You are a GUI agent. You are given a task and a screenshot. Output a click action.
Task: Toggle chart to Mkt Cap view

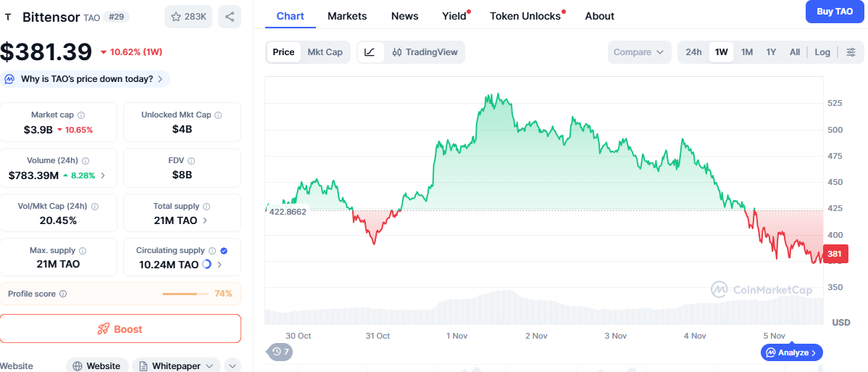(x=325, y=52)
